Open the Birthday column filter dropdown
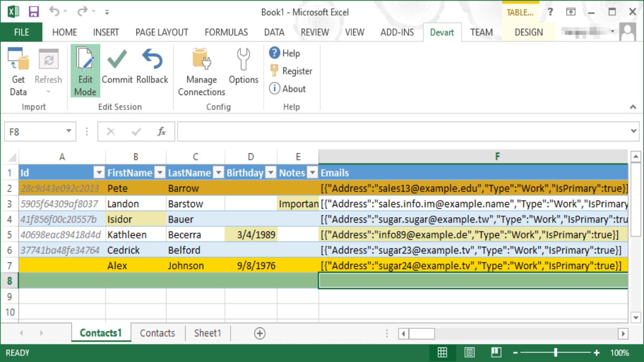The image size is (644, 362). 271,173
